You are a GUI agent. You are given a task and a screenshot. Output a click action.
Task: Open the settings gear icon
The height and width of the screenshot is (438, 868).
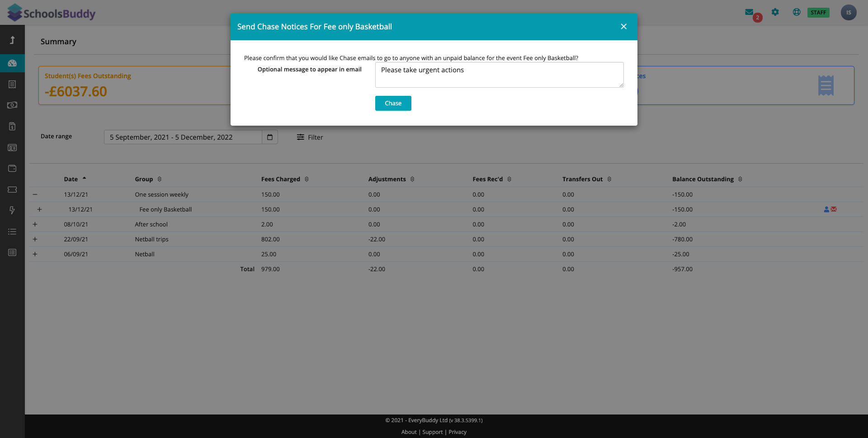tap(775, 12)
